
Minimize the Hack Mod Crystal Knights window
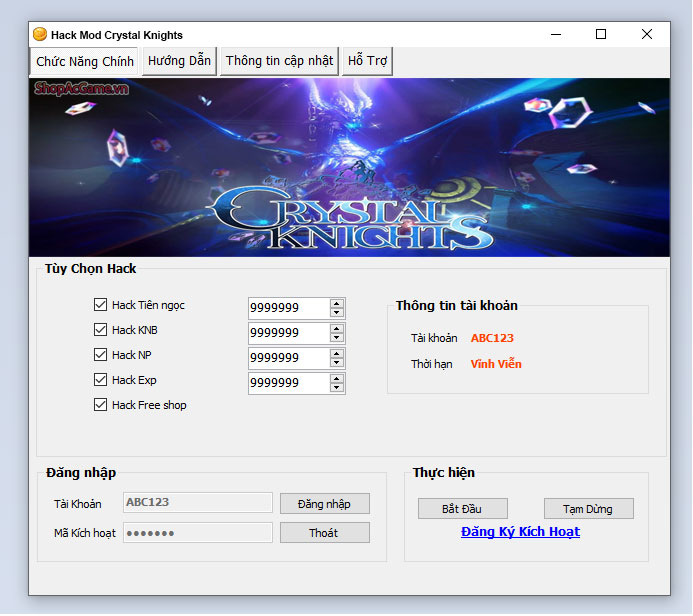(556, 34)
